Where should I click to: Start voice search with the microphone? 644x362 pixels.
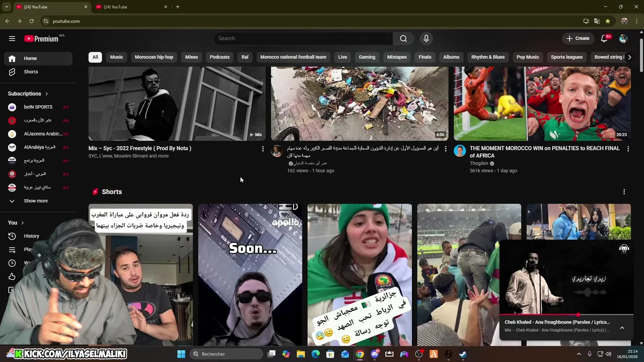426,39
